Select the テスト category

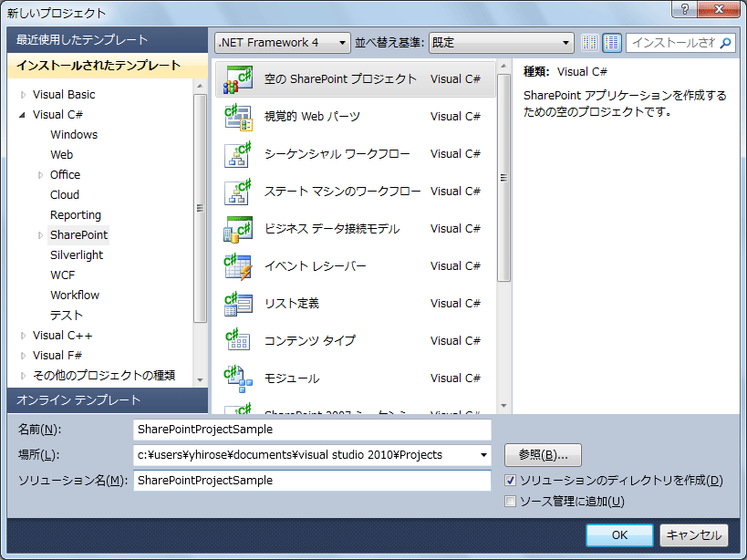tap(67, 316)
